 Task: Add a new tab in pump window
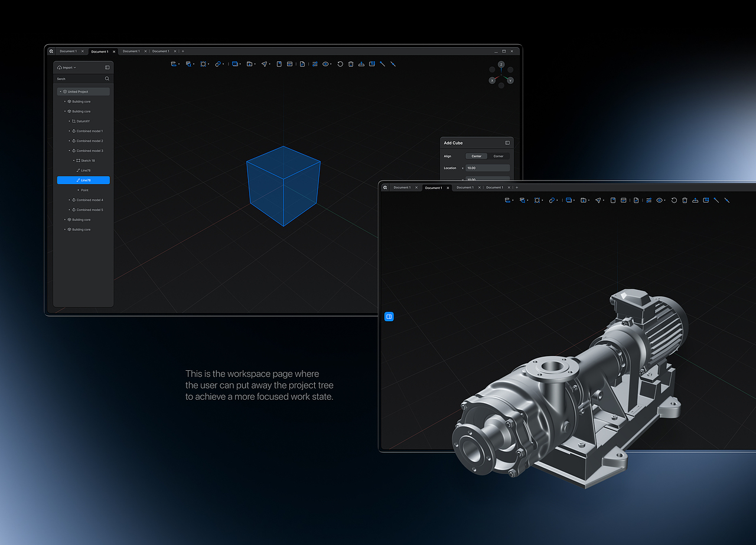pyautogui.click(x=517, y=187)
